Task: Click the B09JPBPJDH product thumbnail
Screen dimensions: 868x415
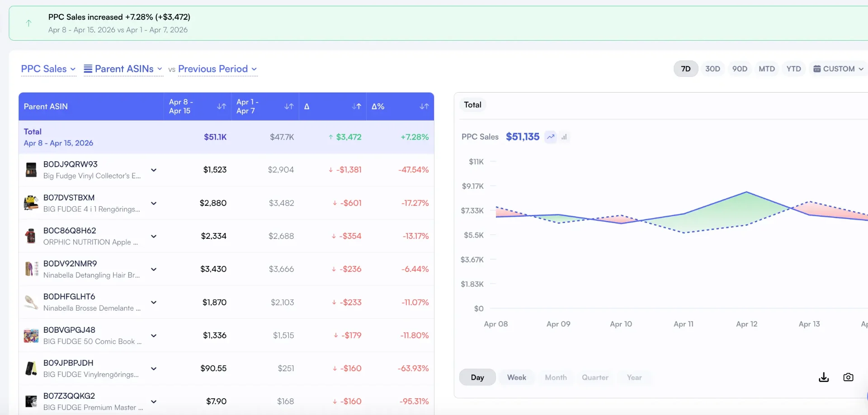Action: pos(31,368)
